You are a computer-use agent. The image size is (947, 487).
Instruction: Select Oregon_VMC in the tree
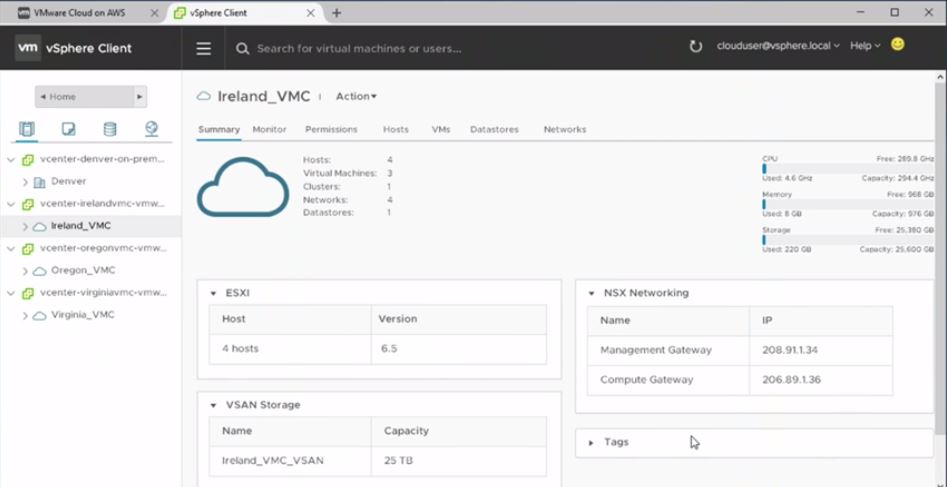(x=83, y=271)
